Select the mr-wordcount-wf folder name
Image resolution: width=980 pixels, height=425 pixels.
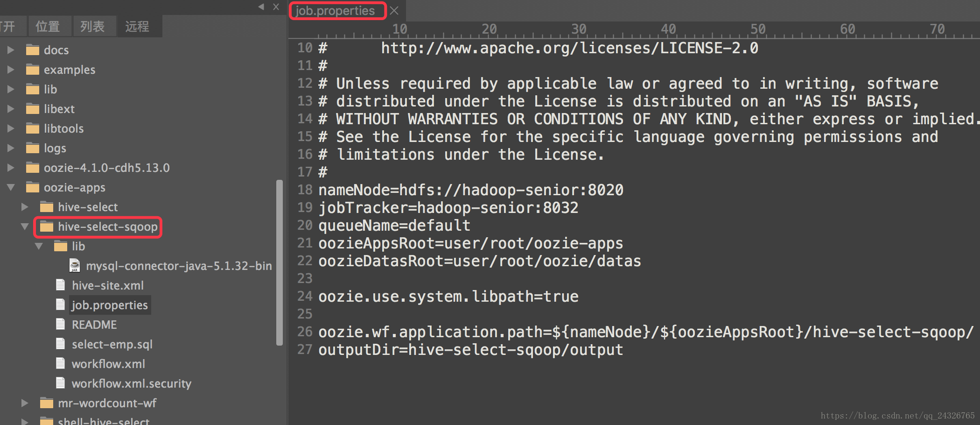(107, 403)
